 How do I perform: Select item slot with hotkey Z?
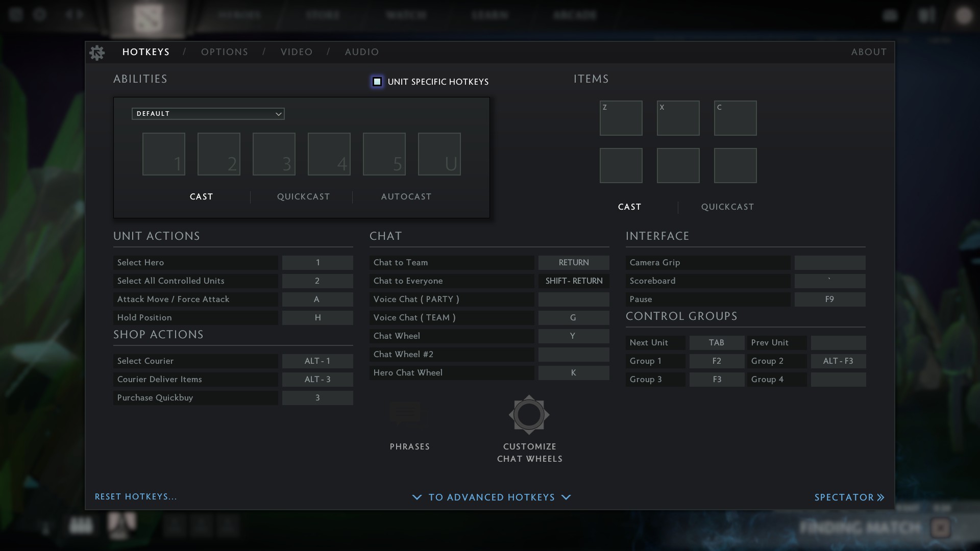[621, 118]
